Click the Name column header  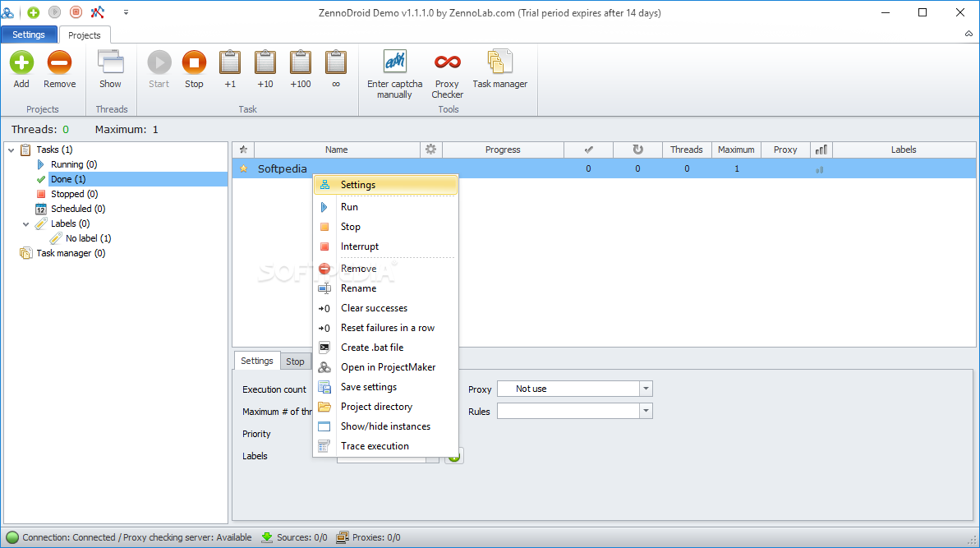[337, 150]
